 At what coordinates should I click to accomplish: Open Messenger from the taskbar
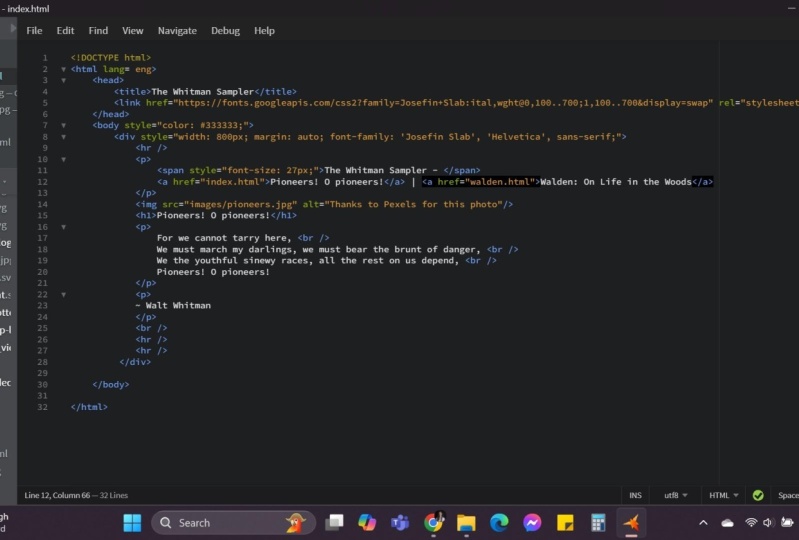click(532, 523)
